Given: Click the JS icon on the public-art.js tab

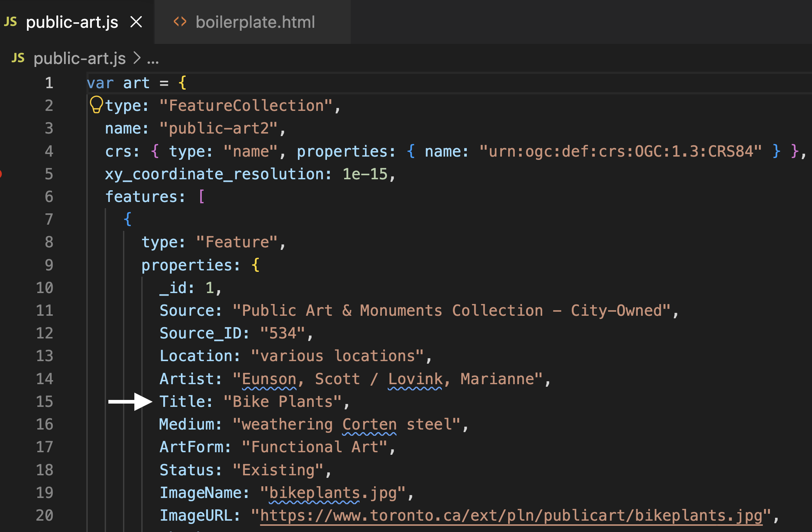Looking at the screenshot, I should pyautogui.click(x=11, y=22).
